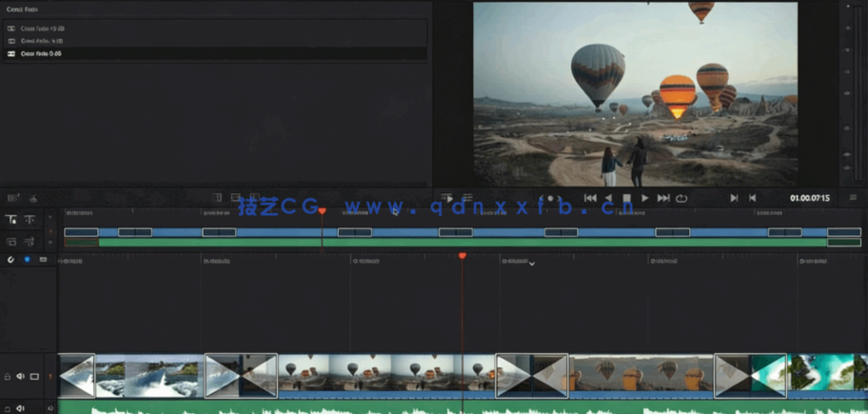The height and width of the screenshot is (414, 868).
Task: Click the viewer image of balloons
Action: coord(635,94)
